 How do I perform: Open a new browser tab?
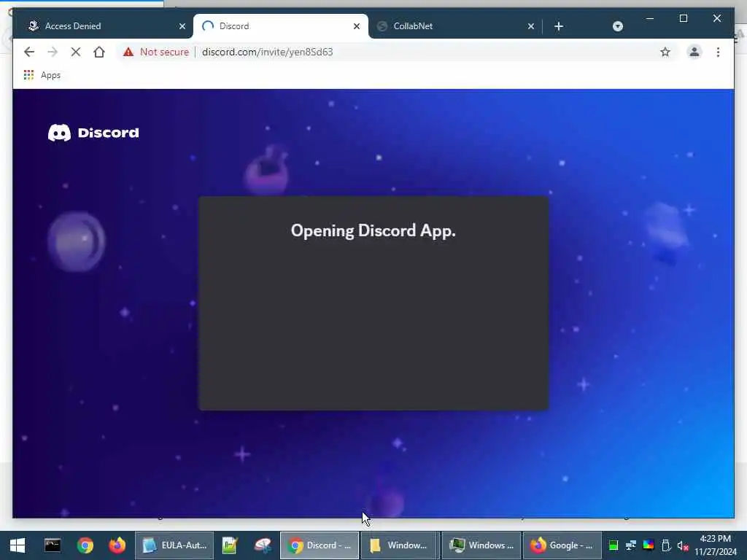(559, 26)
